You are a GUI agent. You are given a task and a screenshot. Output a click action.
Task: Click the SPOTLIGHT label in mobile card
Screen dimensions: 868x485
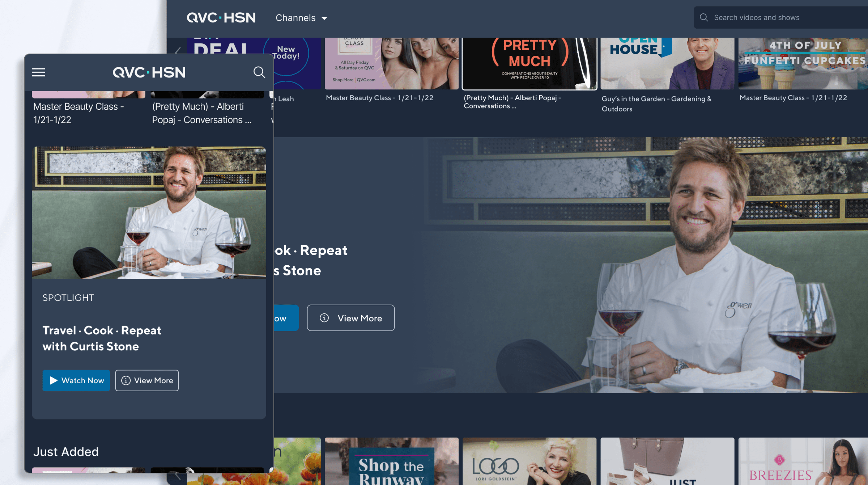pyautogui.click(x=68, y=298)
